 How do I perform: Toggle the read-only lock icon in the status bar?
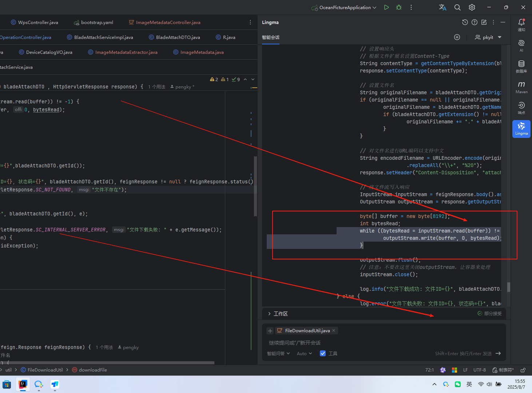point(523,370)
